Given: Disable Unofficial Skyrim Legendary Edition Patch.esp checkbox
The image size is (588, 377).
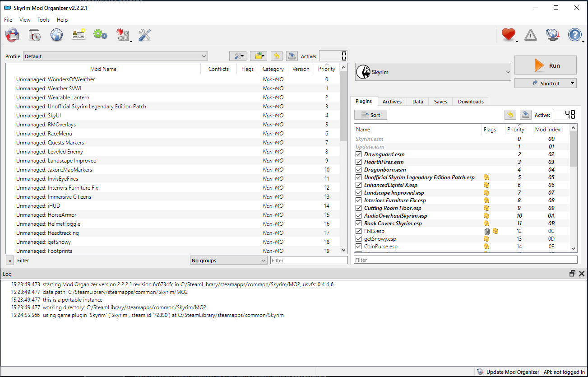Looking at the screenshot, I should (x=359, y=177).
